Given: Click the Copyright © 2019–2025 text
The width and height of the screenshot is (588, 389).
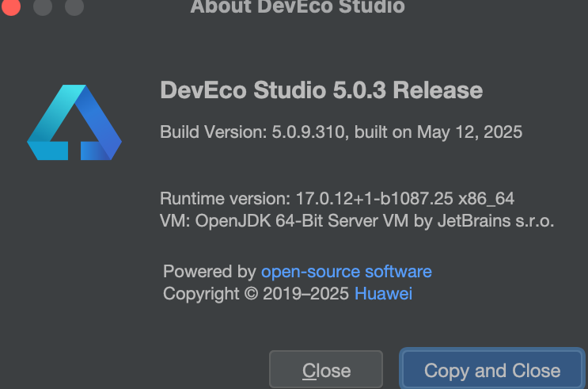Looking at the screenshot, I should coord(256,294).
